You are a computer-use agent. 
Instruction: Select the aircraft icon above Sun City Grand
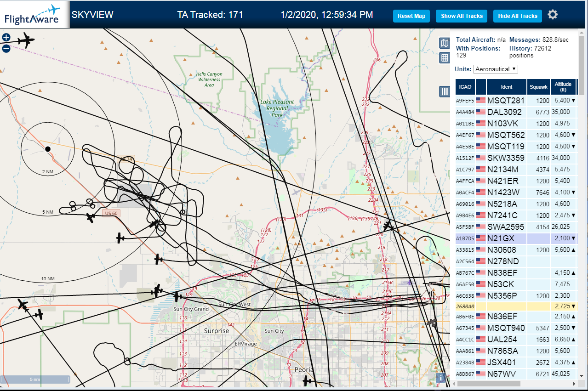[x=177, y=297]
